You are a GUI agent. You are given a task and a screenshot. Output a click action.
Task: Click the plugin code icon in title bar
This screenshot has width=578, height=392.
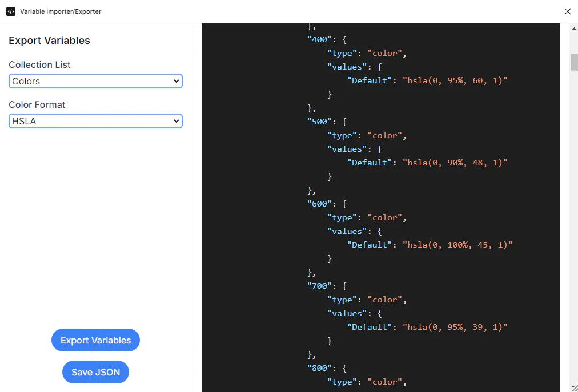[x=11, y=11]
